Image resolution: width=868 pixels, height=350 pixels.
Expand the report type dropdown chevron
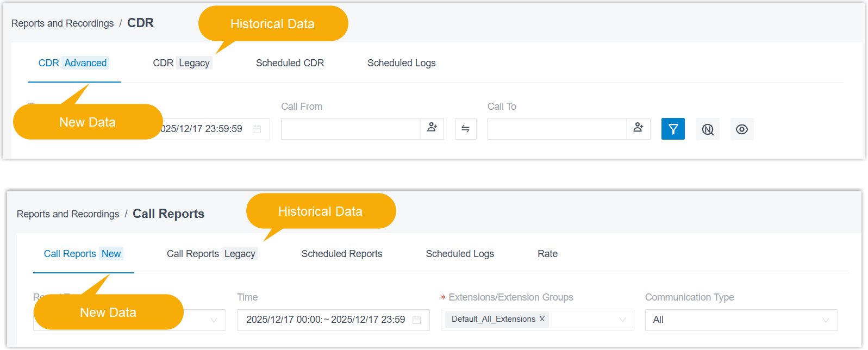pos(214,320)
